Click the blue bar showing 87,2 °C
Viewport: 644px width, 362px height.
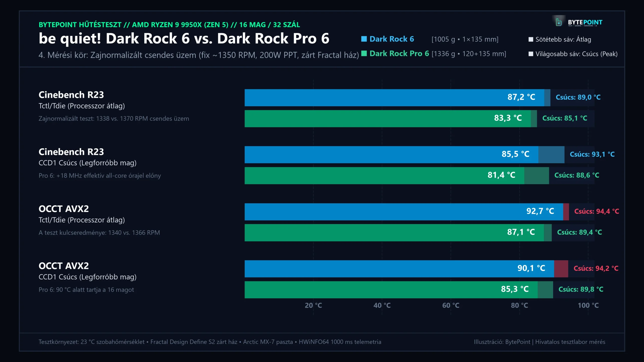[x=394, y=98]
